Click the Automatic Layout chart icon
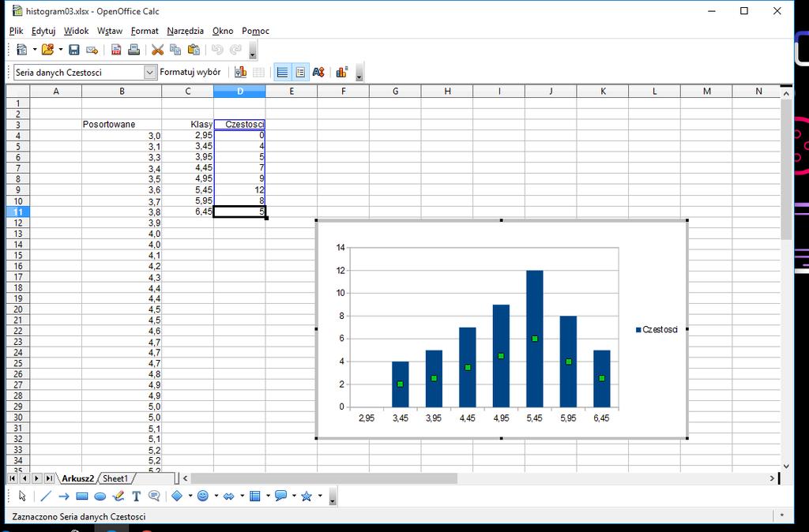Screen dimensions: 809x532 tap(342, 72)
